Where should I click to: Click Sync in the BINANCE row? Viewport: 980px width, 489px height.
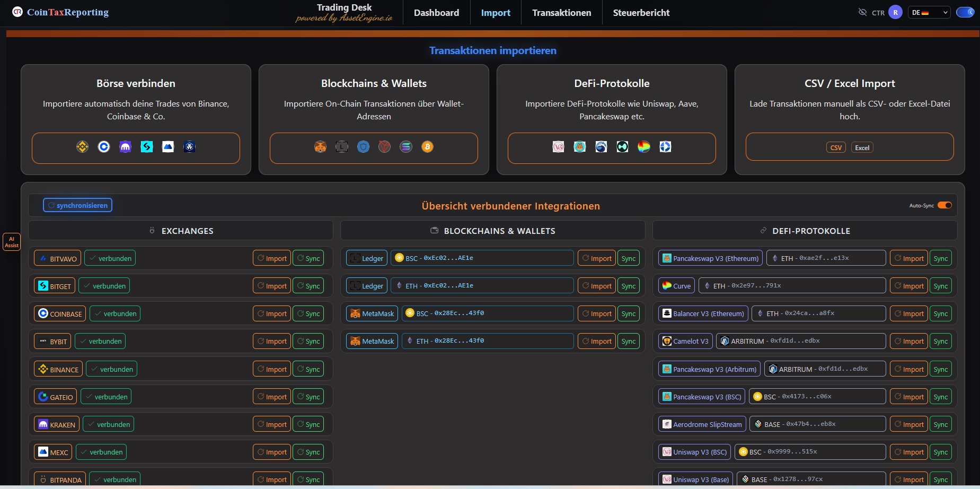coord(308,369)
